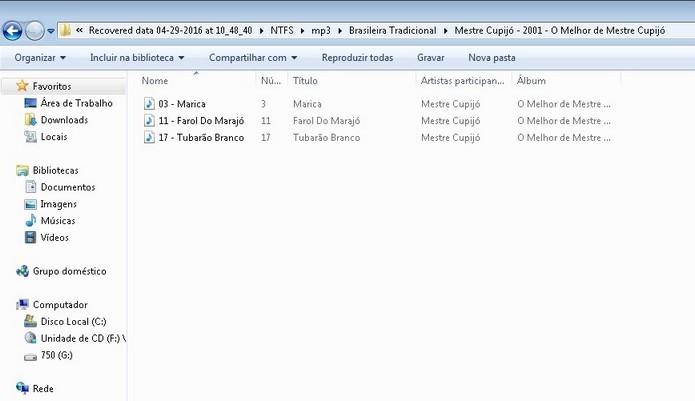Sort by the Nú... number column
Screen dimensions: 695x401
(271, 81)
